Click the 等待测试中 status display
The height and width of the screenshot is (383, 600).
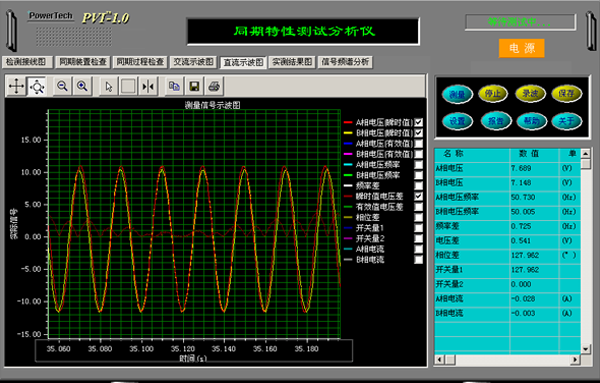point(520,22)
